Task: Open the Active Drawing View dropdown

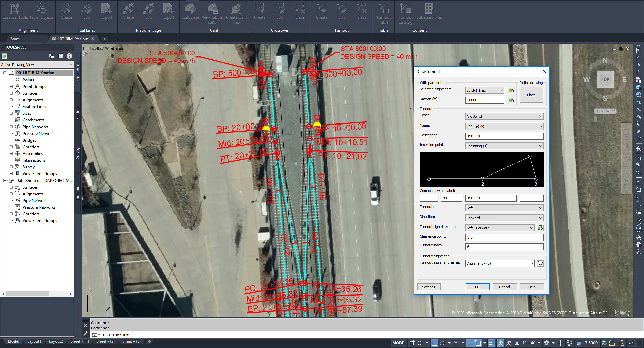Action: [37, 65]
